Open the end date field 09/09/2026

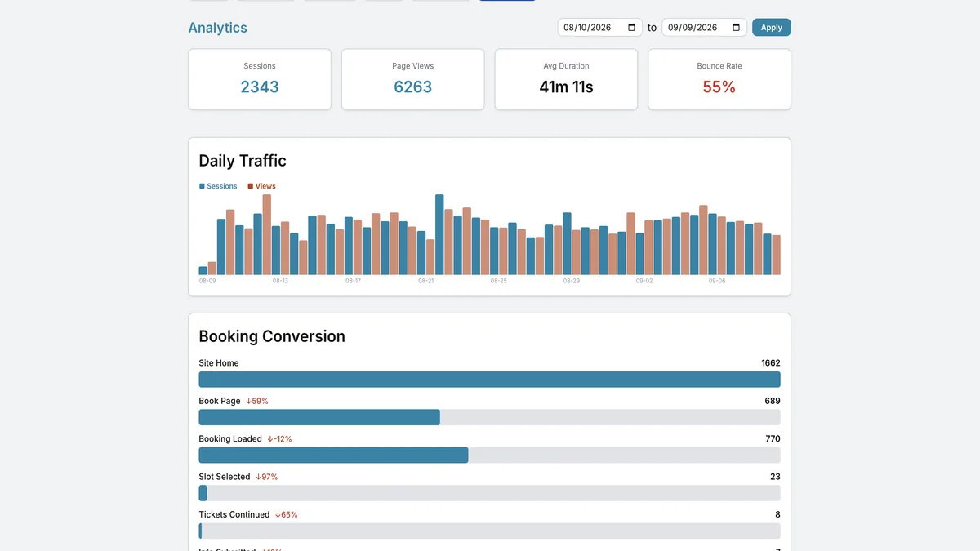[704, 28]
